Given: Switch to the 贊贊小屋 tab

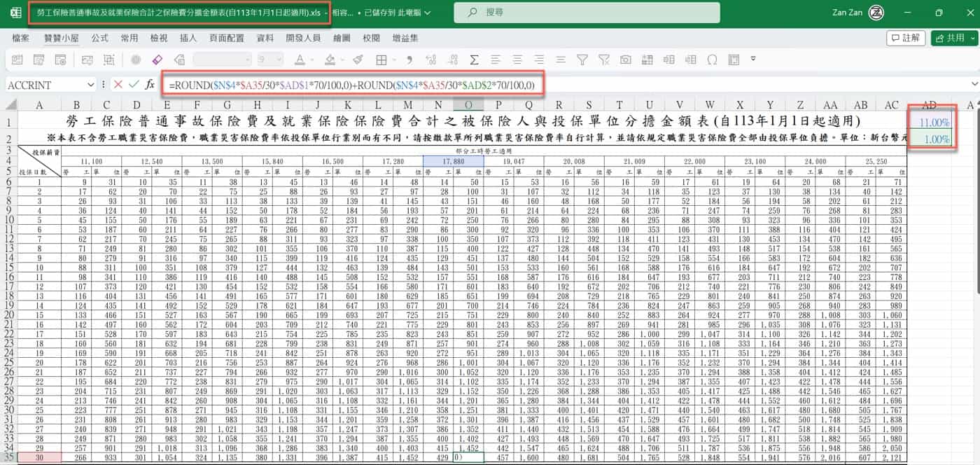Looking at the screenshot, I should click(60, 38).
